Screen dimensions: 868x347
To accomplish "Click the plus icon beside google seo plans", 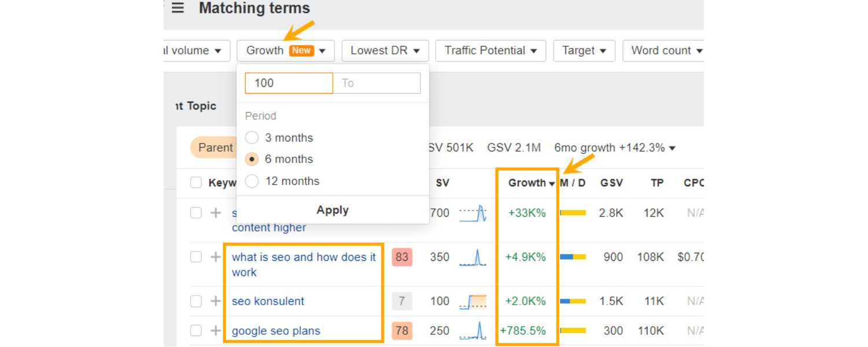I will (x=216, y=331).
